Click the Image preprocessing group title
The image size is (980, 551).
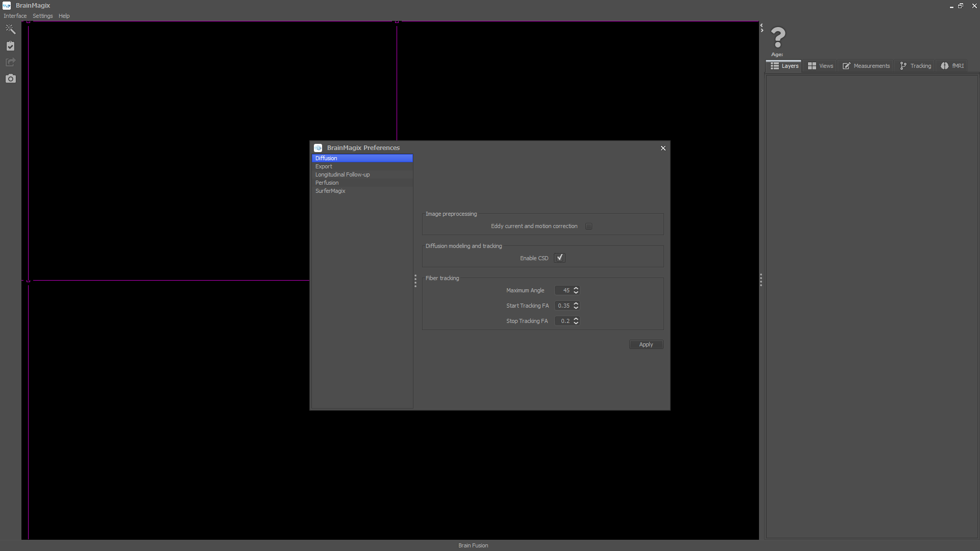click(x=451, y=214)
